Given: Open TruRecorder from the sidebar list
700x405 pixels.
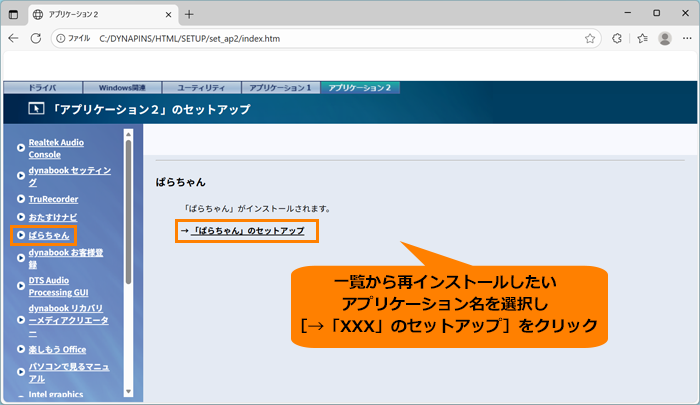Looking at the screenshot, I should [53, 199].
